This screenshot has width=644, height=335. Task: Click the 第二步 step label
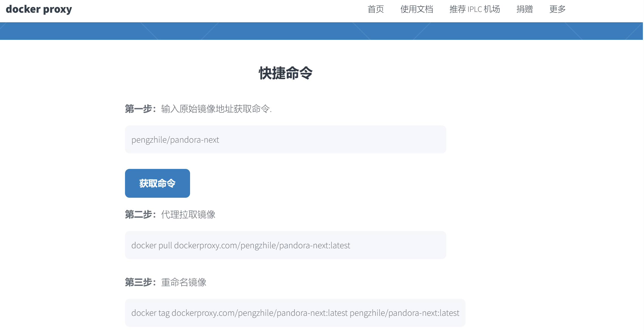140,214
